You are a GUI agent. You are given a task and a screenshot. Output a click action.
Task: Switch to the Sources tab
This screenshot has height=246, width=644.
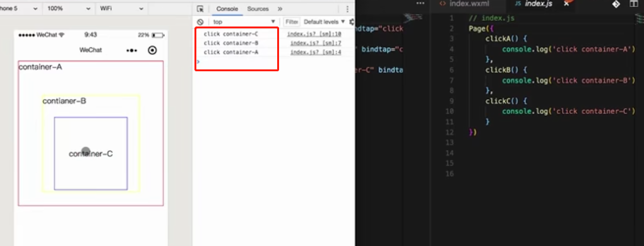coord(258,9)
